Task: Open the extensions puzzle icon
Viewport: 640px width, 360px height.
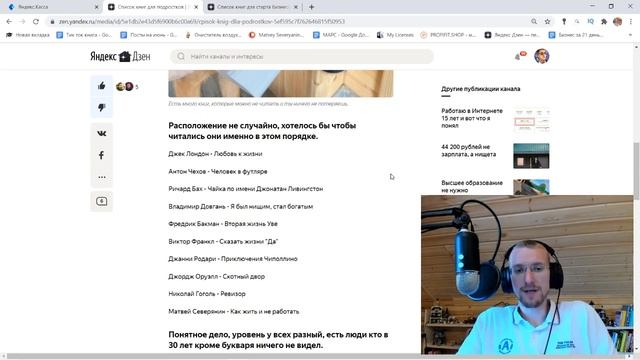Action: pyautogui.click(x=604, y=21)
